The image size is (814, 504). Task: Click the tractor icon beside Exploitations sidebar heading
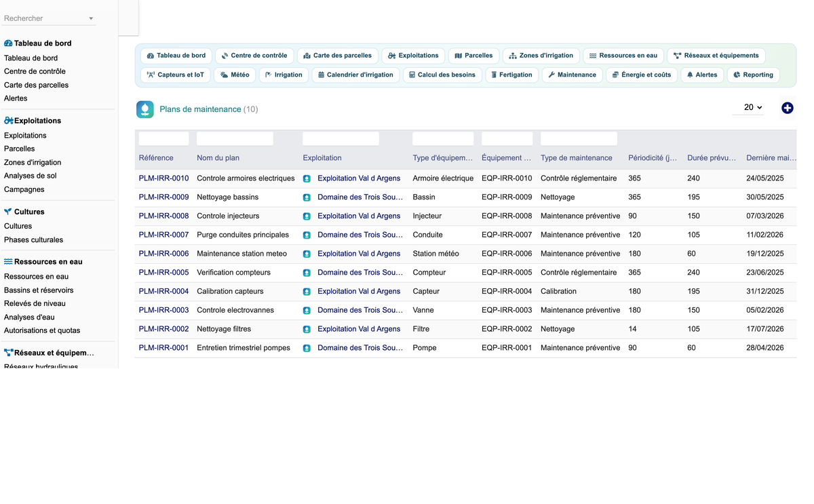click(x=8, y=121)
